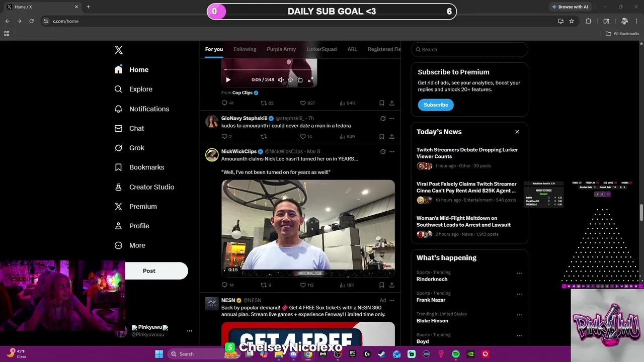The width and height of the screenshot is (644, 362).
Task: Share the NickWickClips post
Action: tap(392, 285)
